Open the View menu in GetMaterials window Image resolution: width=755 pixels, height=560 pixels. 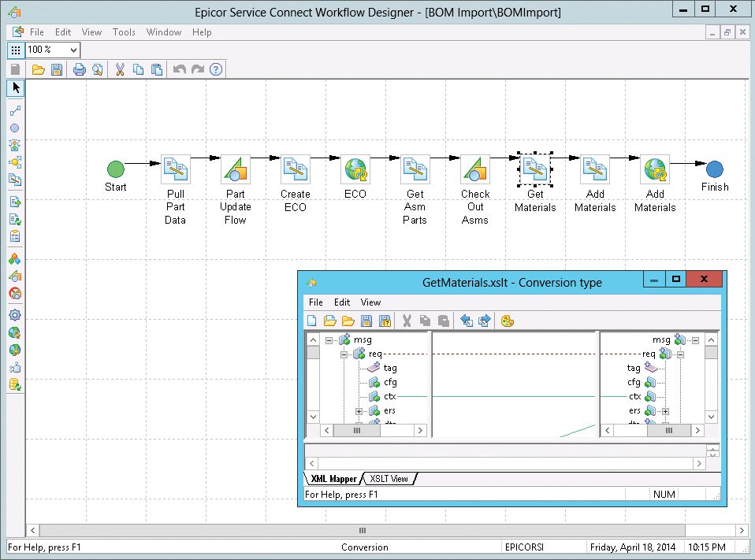(x=370, y=302)
